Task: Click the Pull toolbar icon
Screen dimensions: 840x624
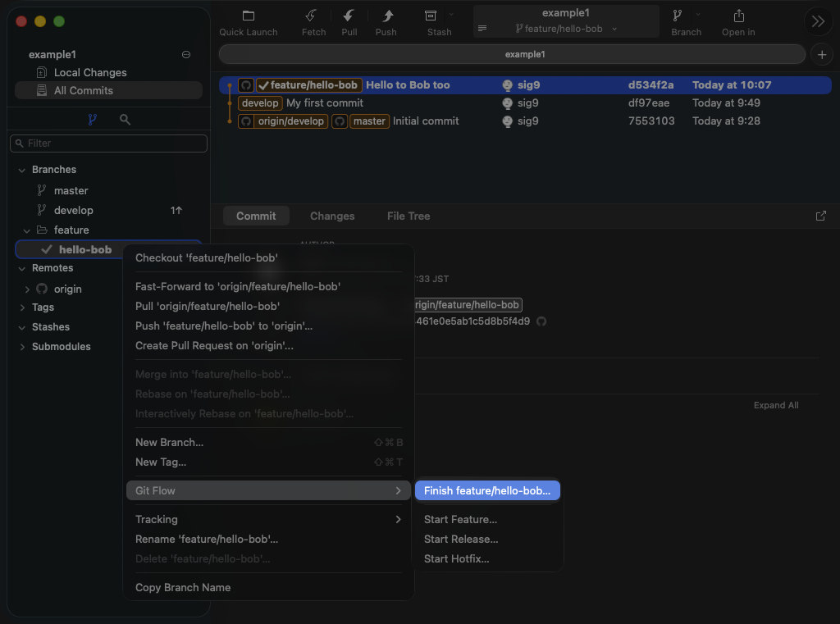Action: 349,16
